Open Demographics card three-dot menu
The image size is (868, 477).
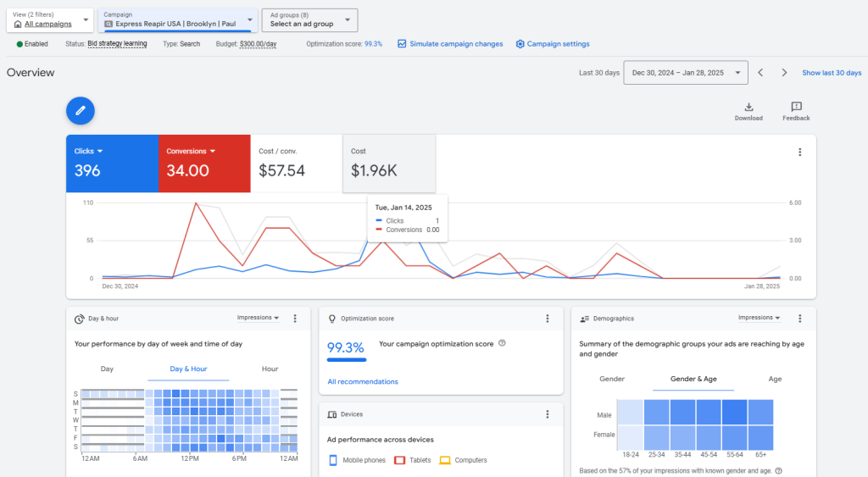[799, 319]
